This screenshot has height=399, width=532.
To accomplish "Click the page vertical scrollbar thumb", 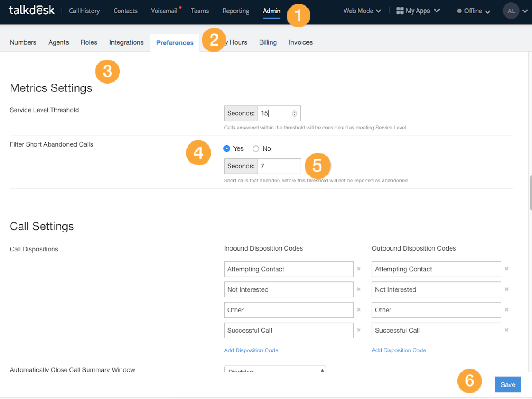I will (x=530, y=193).
